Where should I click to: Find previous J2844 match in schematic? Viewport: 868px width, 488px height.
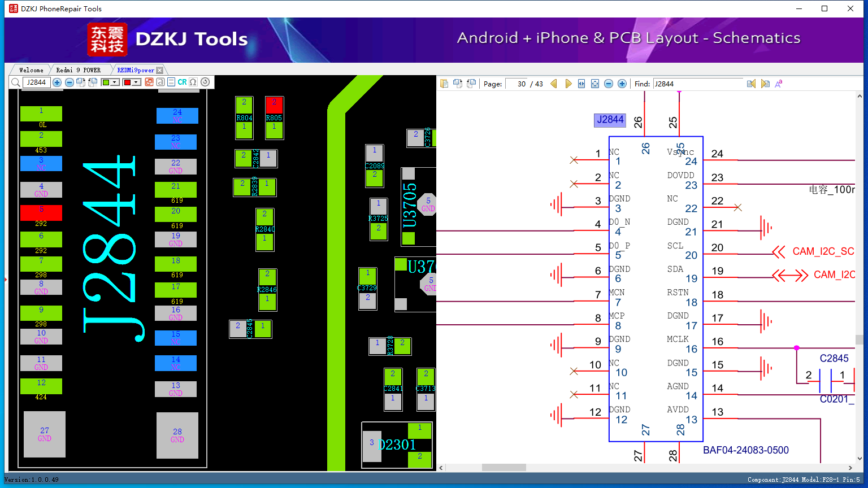pyautogui.click(x=751, y=84)
